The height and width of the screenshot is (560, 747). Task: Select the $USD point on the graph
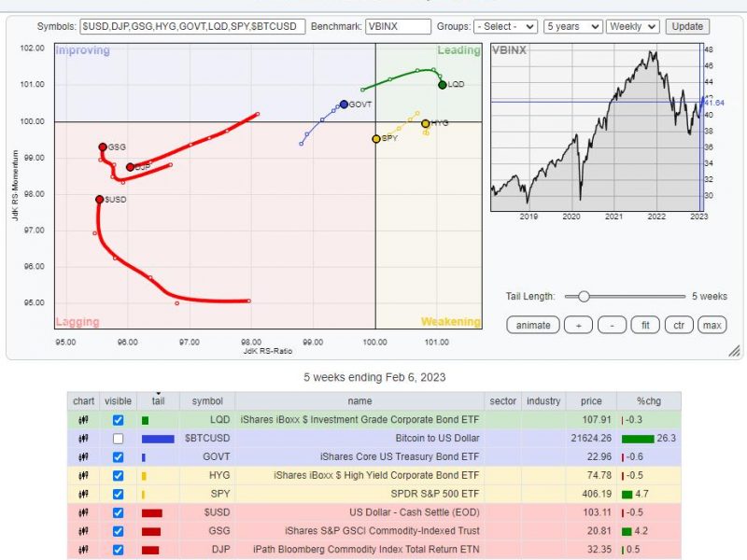99,200
